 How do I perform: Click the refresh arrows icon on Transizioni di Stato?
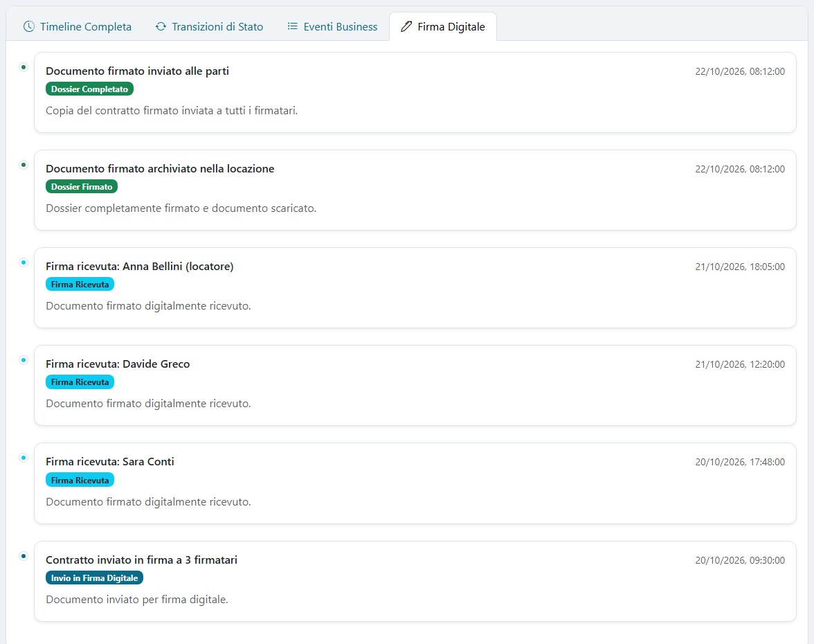click(161, 26)
